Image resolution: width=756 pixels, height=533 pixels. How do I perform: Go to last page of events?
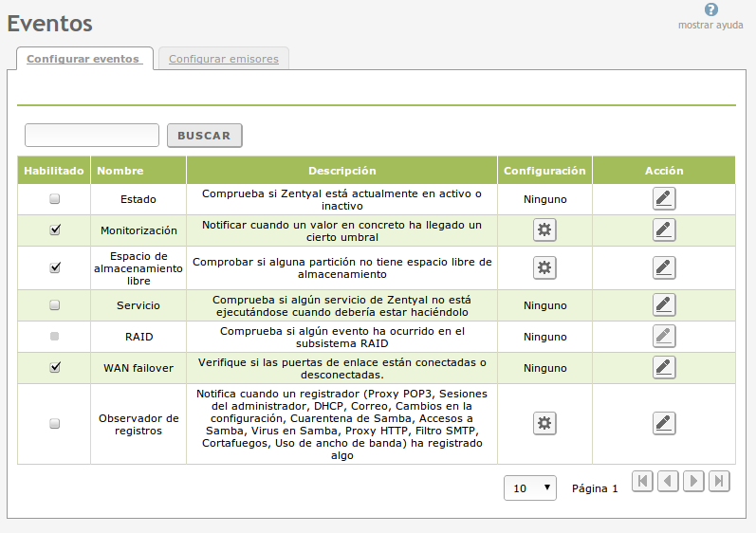[x=719, y=481]
